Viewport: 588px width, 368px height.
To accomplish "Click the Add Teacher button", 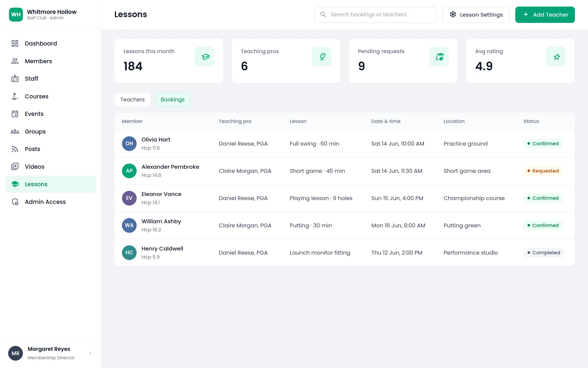I will point(545,15).
